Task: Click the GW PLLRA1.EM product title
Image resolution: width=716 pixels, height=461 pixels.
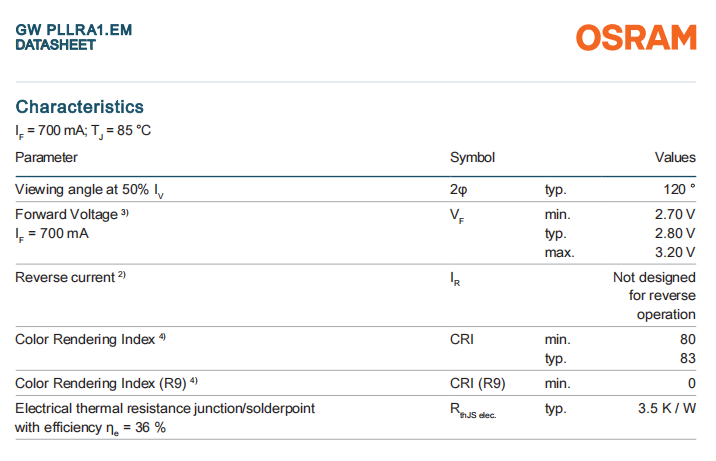Action: click(x=74, y=31)
